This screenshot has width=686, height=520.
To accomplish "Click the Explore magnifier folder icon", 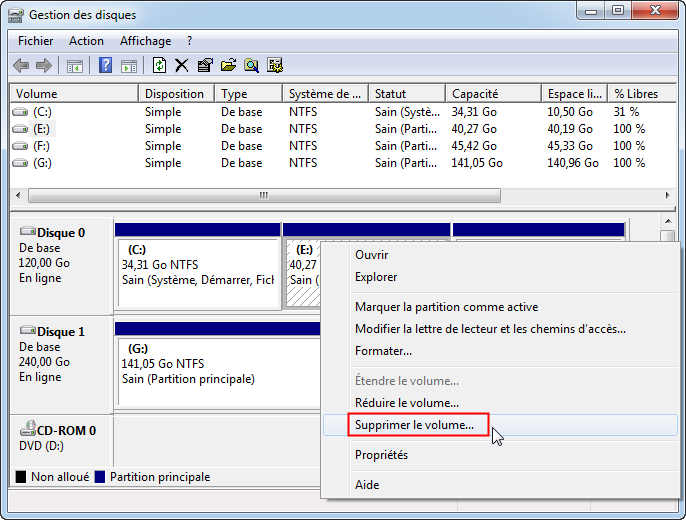I will (251, 66).
